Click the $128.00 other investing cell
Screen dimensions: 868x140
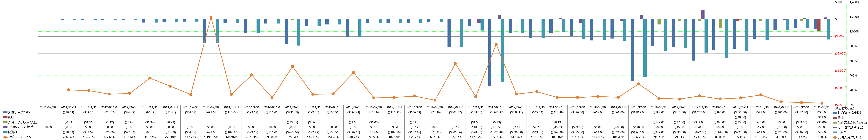pos(638,127)
